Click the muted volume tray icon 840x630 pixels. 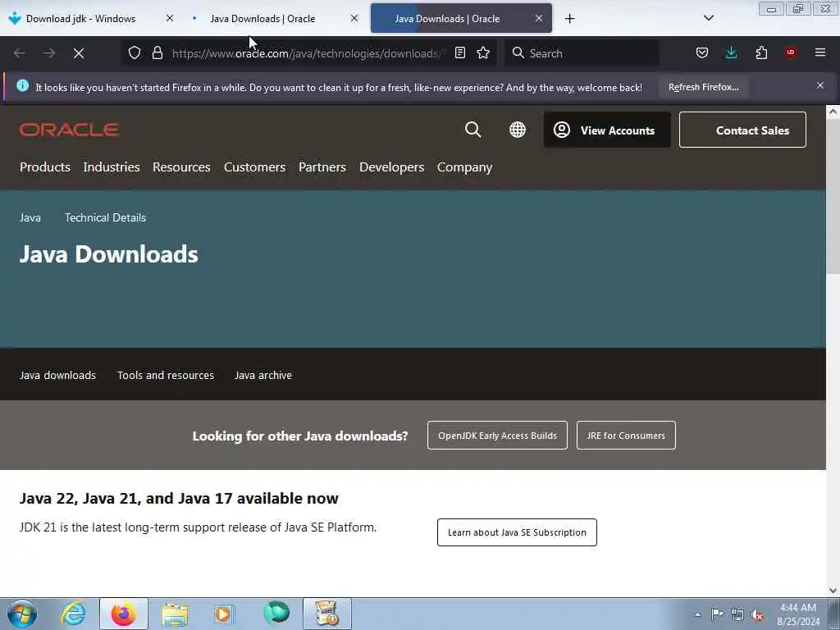click(757, 614)
